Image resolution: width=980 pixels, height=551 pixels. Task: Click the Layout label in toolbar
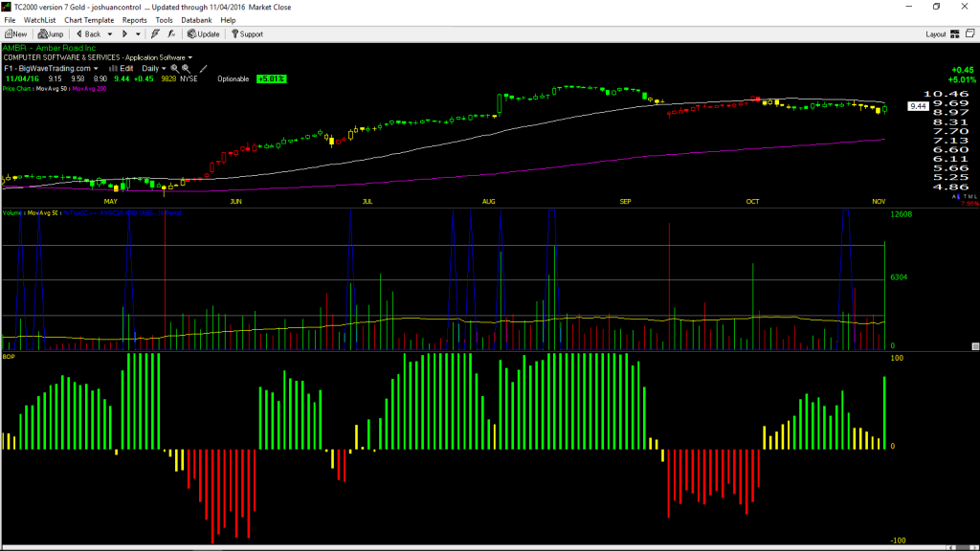pos(936,34)
